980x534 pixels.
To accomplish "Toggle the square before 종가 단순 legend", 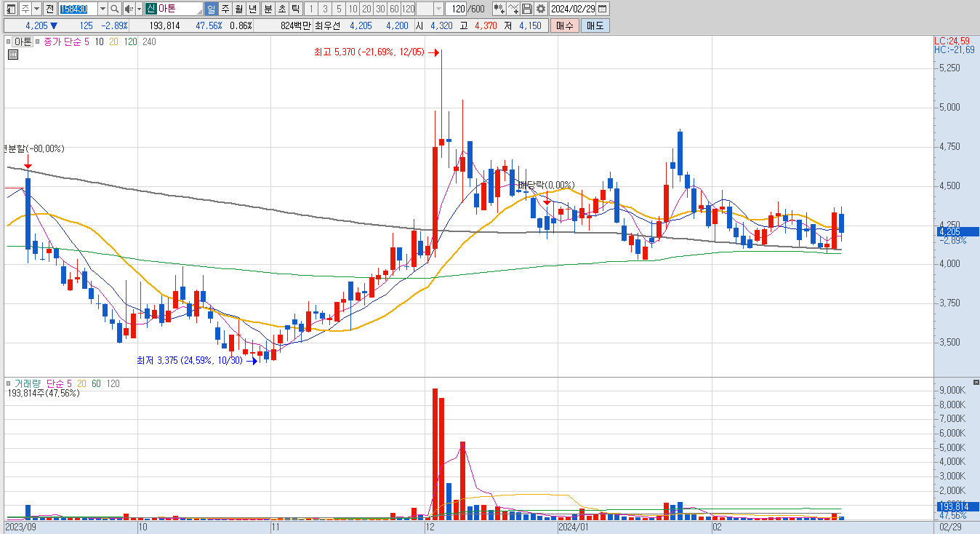I will pyautogui.click(x=39, y=42).
